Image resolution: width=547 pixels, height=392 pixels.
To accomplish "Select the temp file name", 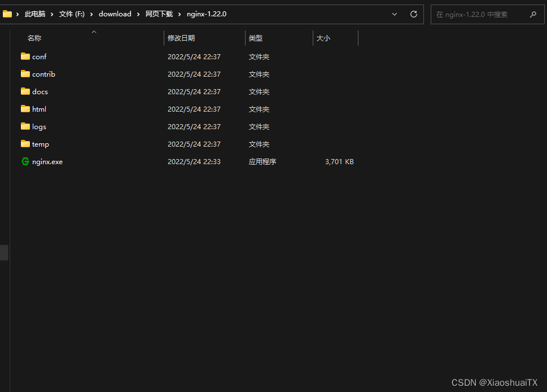I will coord(41,144).
